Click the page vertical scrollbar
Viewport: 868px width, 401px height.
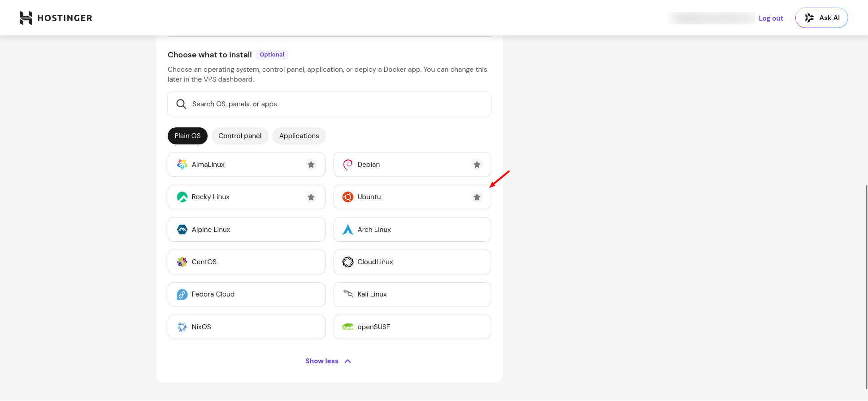866,287
